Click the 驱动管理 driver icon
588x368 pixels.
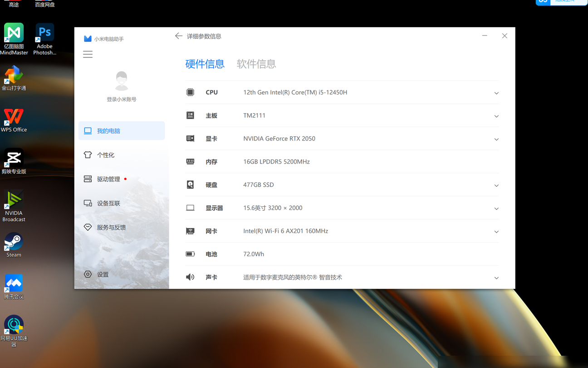click(x=88, y=179)
